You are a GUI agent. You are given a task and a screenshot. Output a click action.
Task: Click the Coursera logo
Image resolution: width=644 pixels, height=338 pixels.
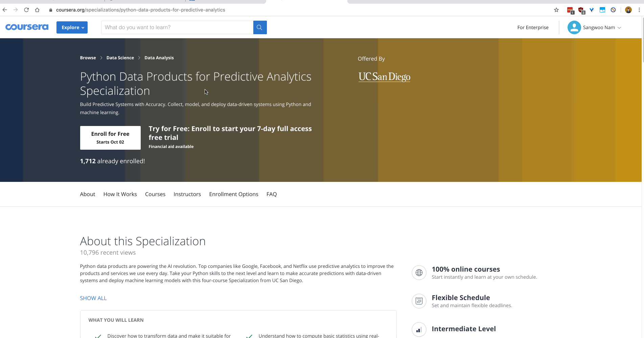click(x=27, y=27)
